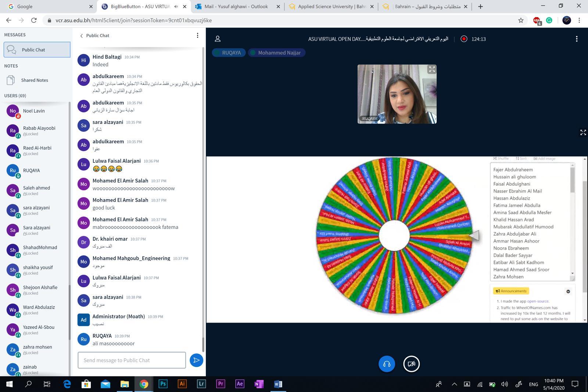Open the chat options three-dot menu
Image resolution: width=588 pixels, height=392 pixels.
click(197, 35)
